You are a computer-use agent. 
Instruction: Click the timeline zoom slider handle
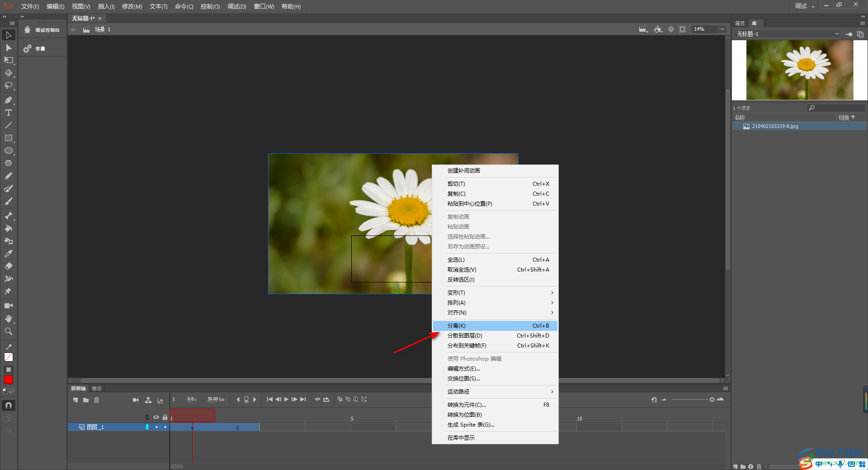[712, 399]
